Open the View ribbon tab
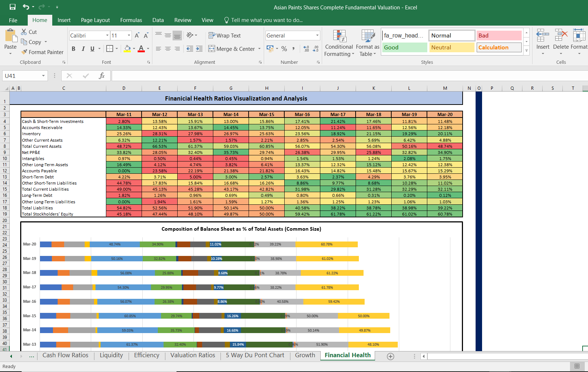 click(208, 20)
